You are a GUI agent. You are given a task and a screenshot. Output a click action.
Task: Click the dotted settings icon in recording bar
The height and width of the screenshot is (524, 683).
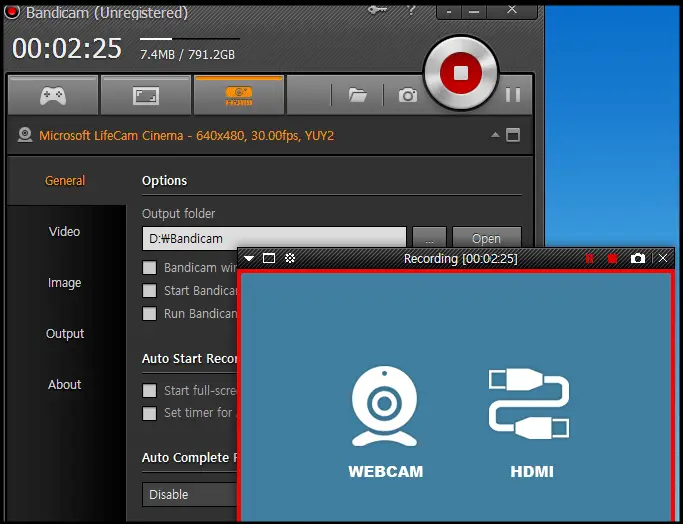[x=290, y=258]
